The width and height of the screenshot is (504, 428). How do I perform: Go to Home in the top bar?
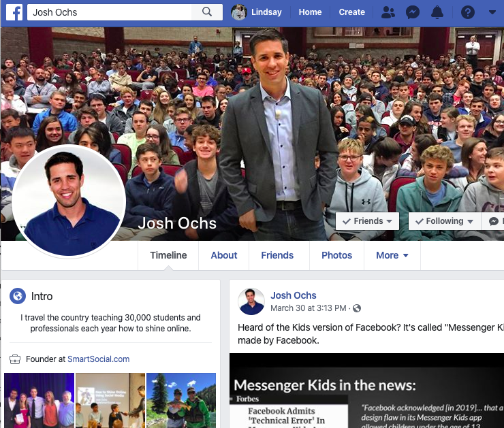pyautogui.click(x=310, y=12)
